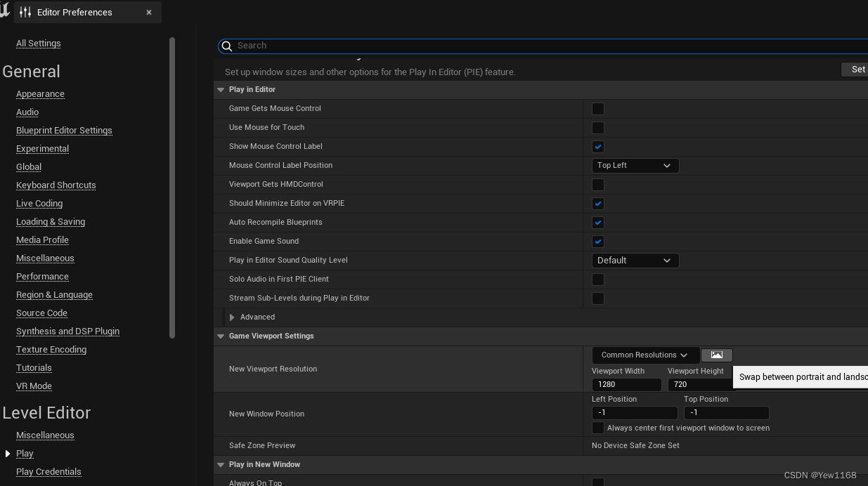Click the Set button at top right
Viewport: 868px width, 486px height.
[855, 70]
